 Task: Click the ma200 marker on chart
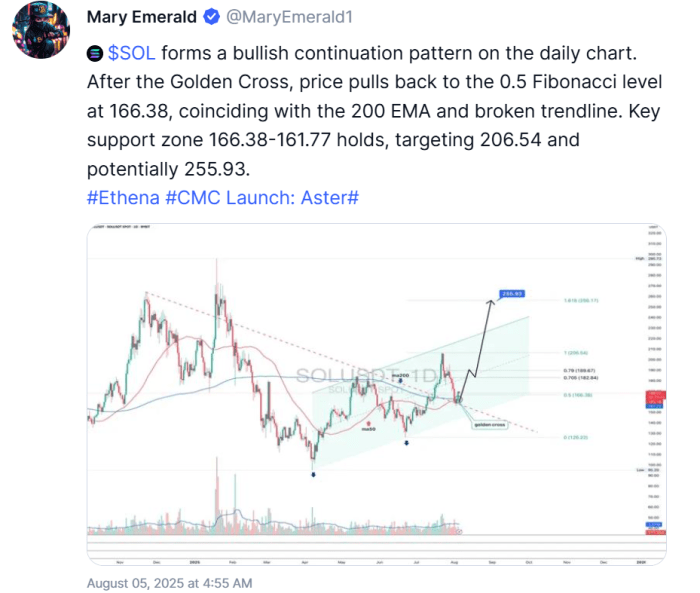point(400,376)
